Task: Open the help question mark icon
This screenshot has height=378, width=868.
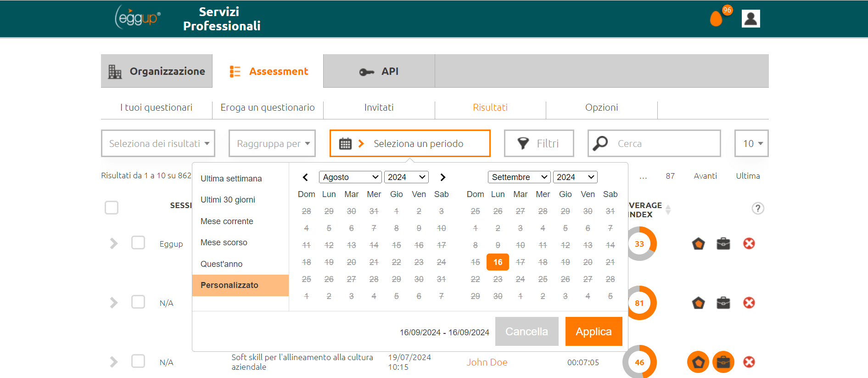Action: pos(757,209)
